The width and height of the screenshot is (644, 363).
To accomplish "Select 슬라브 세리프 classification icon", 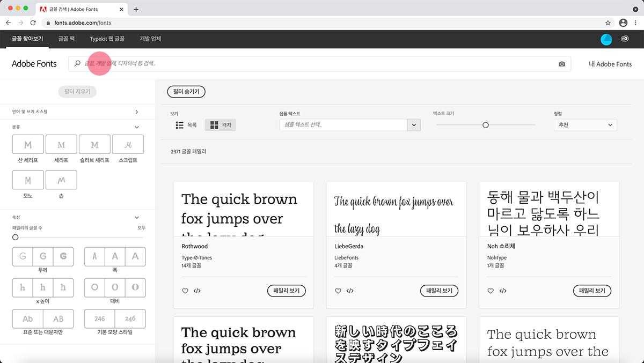I will tap(94, 144).
